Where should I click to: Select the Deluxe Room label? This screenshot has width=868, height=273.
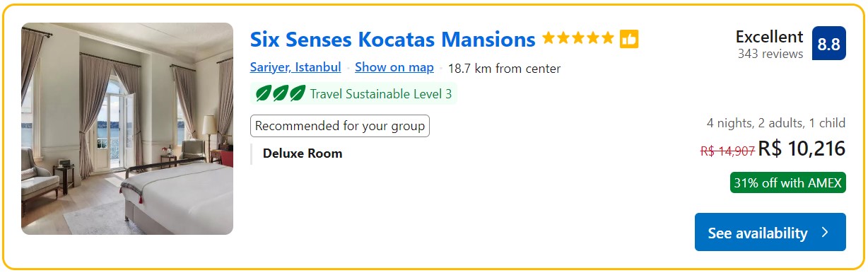[303, 153]
